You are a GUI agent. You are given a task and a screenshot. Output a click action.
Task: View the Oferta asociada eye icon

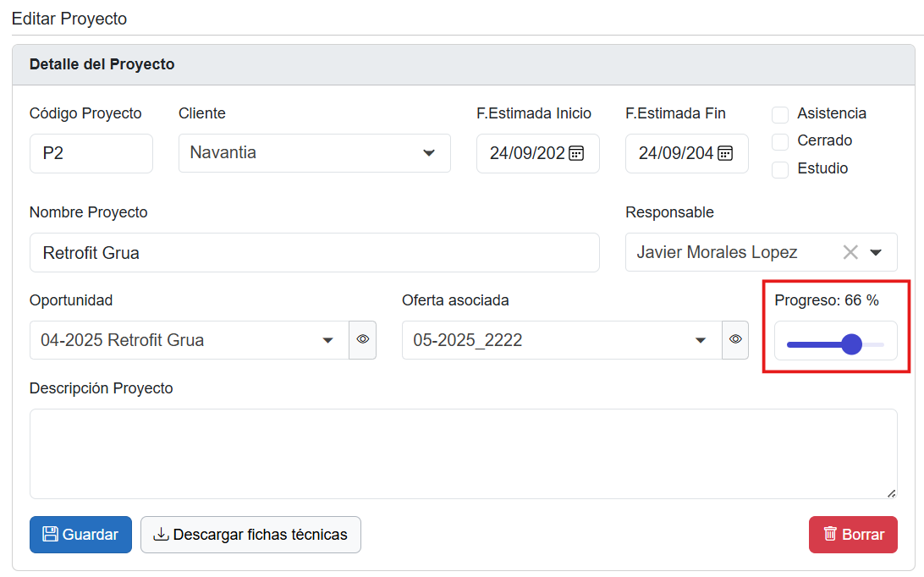click(x=735, y=339)
